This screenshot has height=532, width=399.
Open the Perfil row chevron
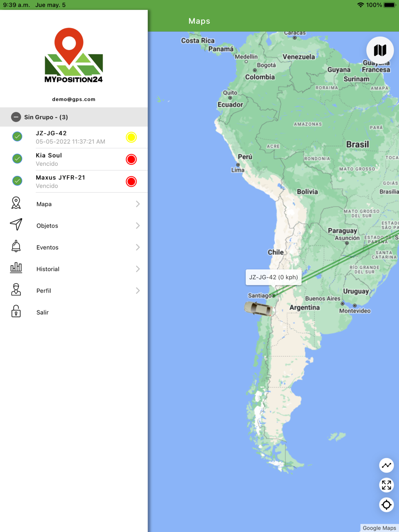138,291
